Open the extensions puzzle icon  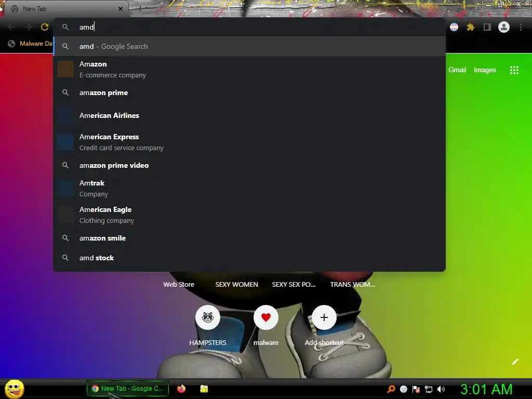[x=470, y=27]
